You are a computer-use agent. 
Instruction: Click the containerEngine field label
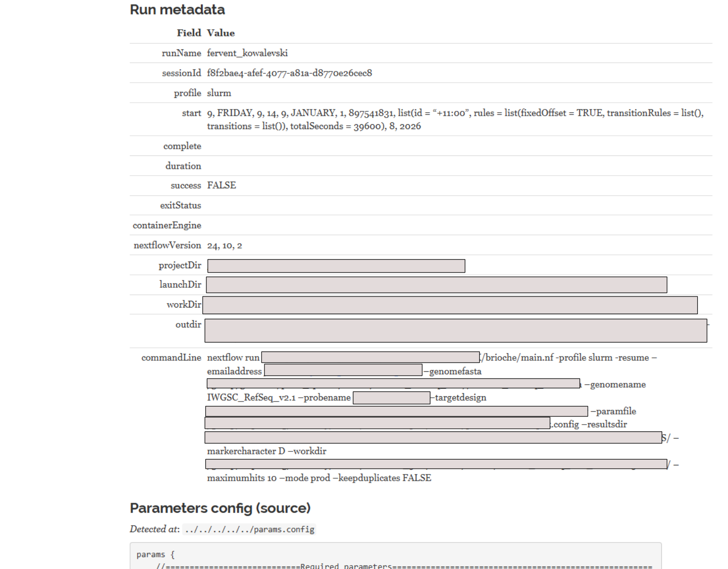167,225
